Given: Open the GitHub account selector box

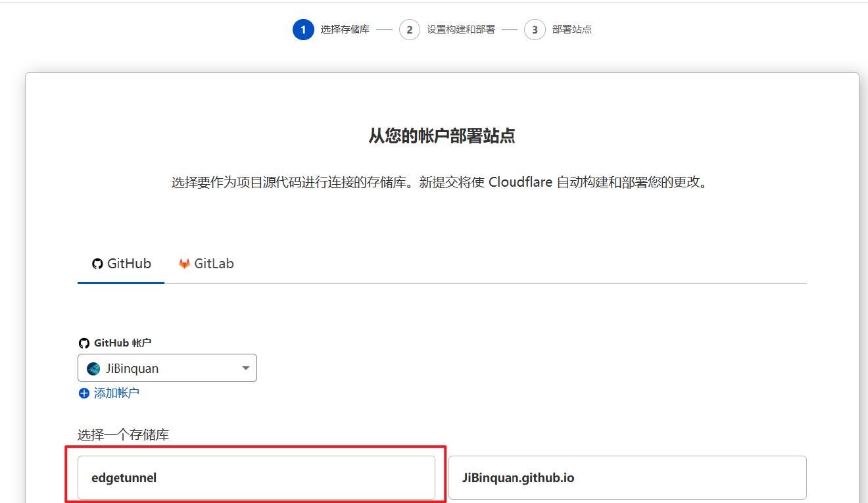Looking at the screenshot, I should point(167,368).
